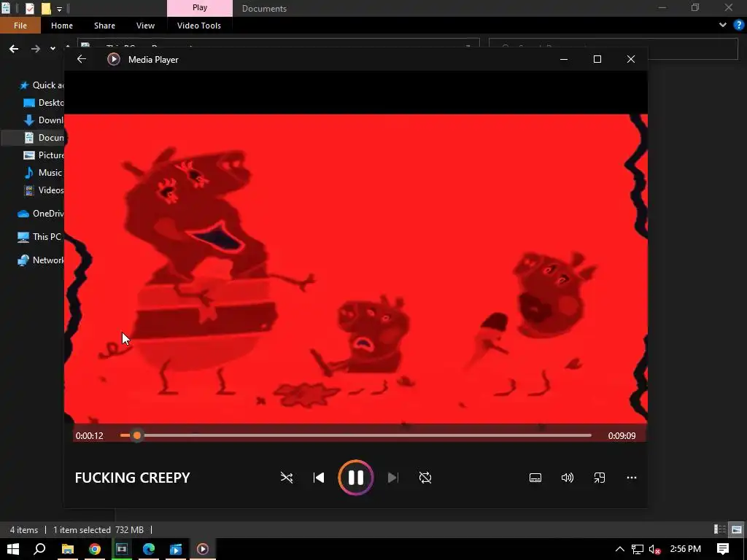Open View ribbon tab in File Explorer
Screen dimensions: 747x560
(x=145, y=26)
